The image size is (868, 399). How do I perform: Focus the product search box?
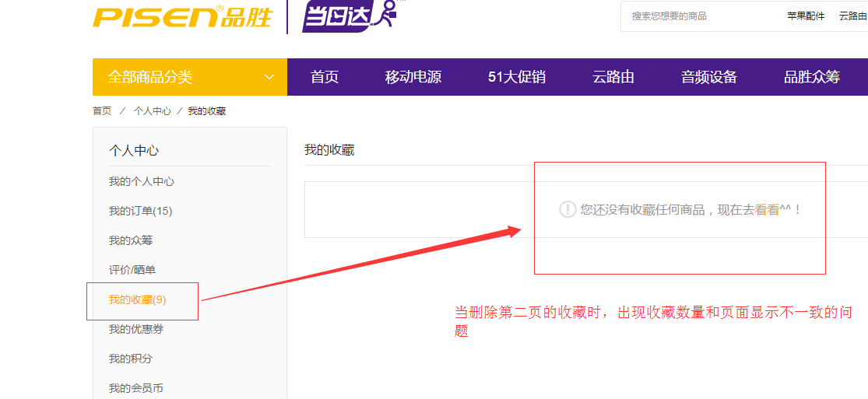coord(701,16)
